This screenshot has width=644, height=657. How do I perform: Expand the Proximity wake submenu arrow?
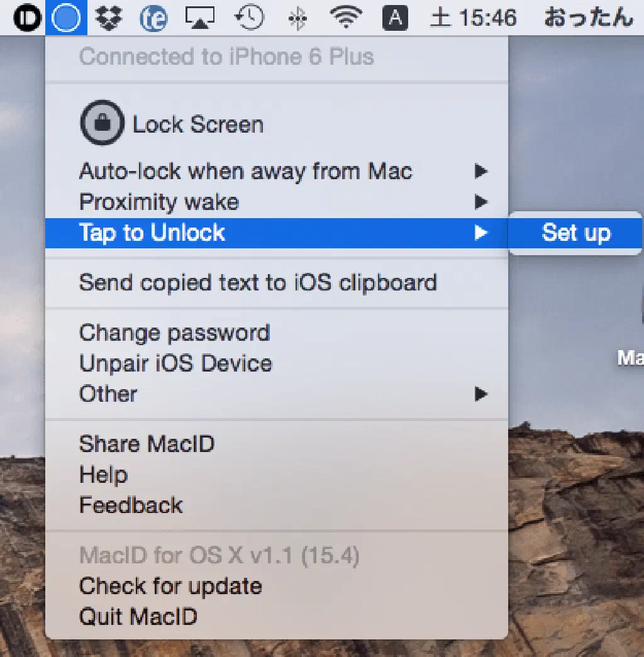click(x=480, y=202)
